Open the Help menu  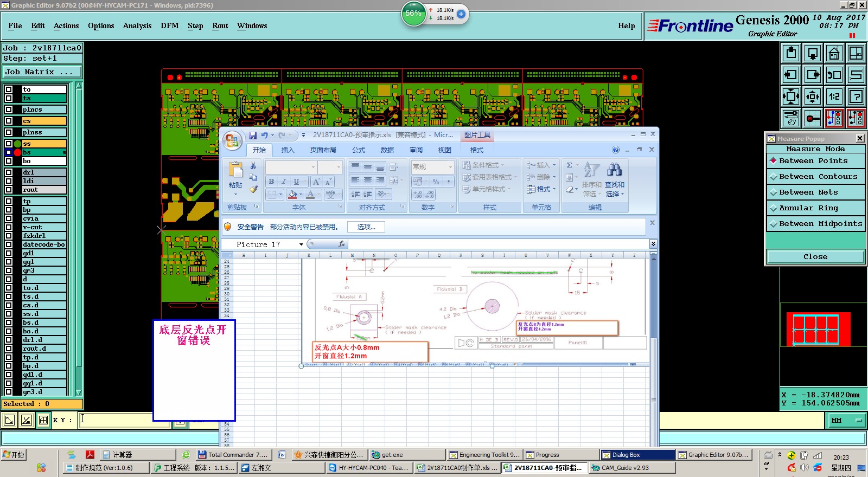(x=627, y=25)
